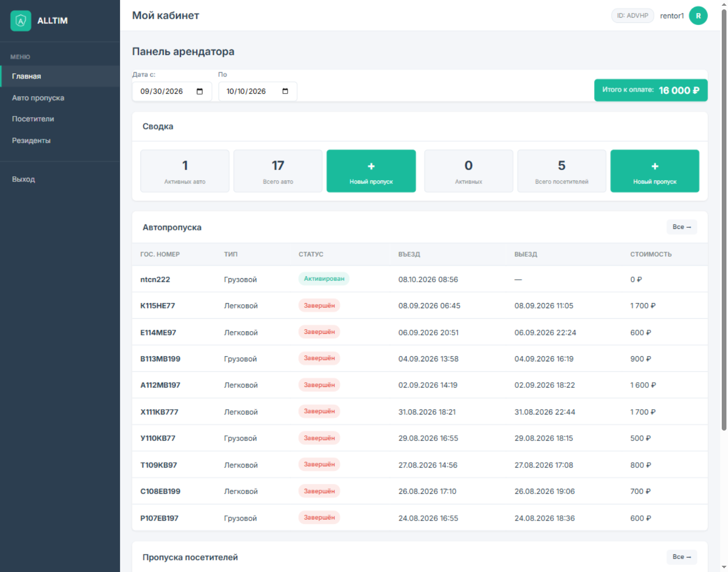Click the 'По' date field
The image size is (728, 572).
[257, 92]
